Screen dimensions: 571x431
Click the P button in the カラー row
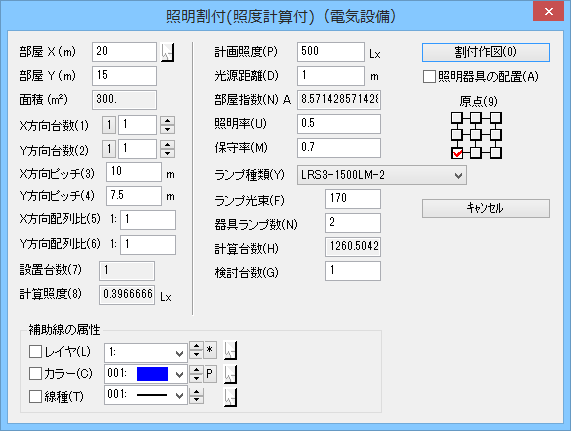click(x=209, y=374)
